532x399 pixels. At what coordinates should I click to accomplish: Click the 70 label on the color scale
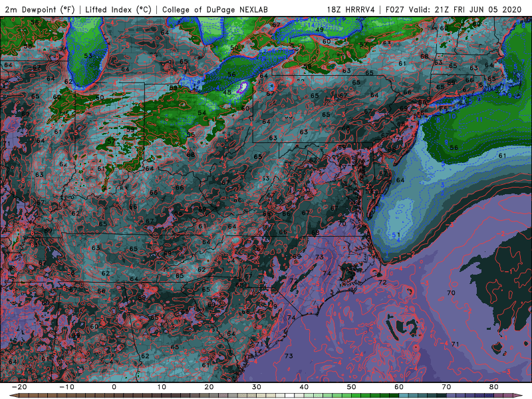[446, 387]
